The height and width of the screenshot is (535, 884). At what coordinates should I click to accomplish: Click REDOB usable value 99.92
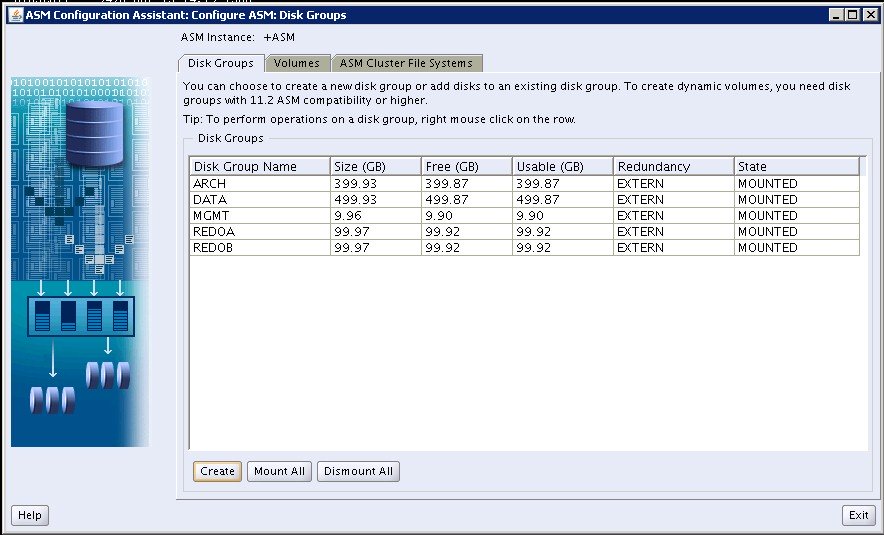[534, 247]
